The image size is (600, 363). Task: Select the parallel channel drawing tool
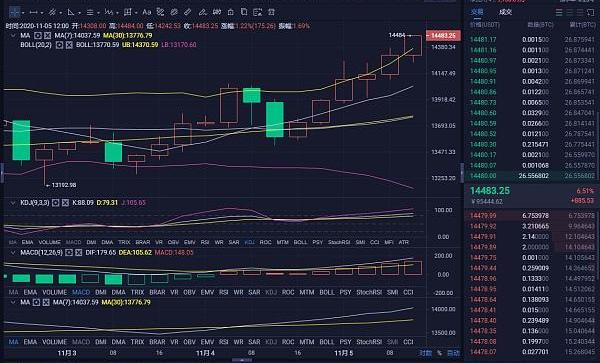point(52,12)
